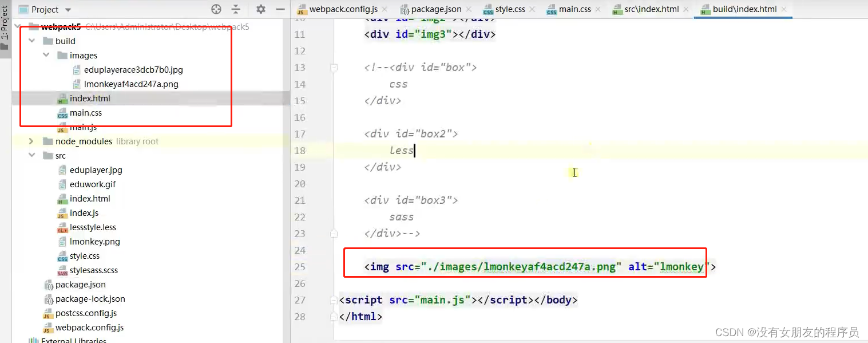Click line number 25 in the gutter
The width and height of the screenshot is (868, 343).
click(x=300, y=267)
